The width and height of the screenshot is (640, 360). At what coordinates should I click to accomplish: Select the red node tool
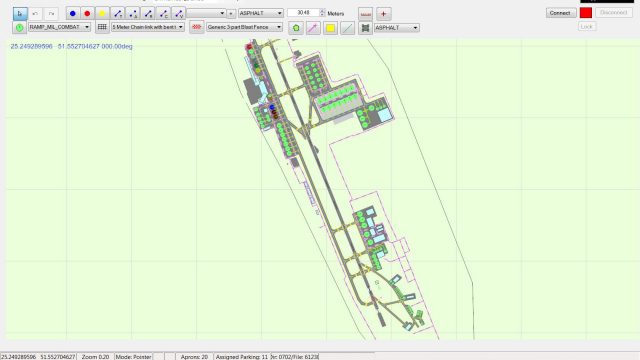point(87,13)
